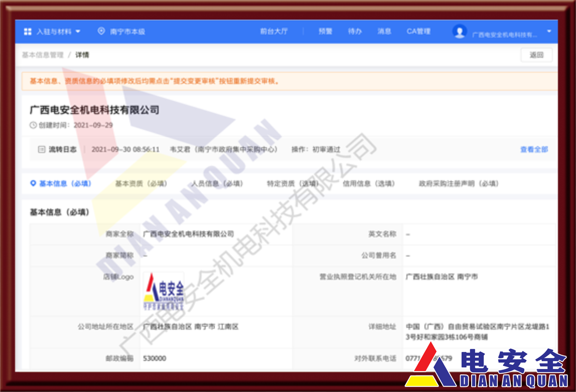Open 消息 in top navigation
Image resolution: width=576 pixels, height=392 pixels.
[x=384, y=31]
